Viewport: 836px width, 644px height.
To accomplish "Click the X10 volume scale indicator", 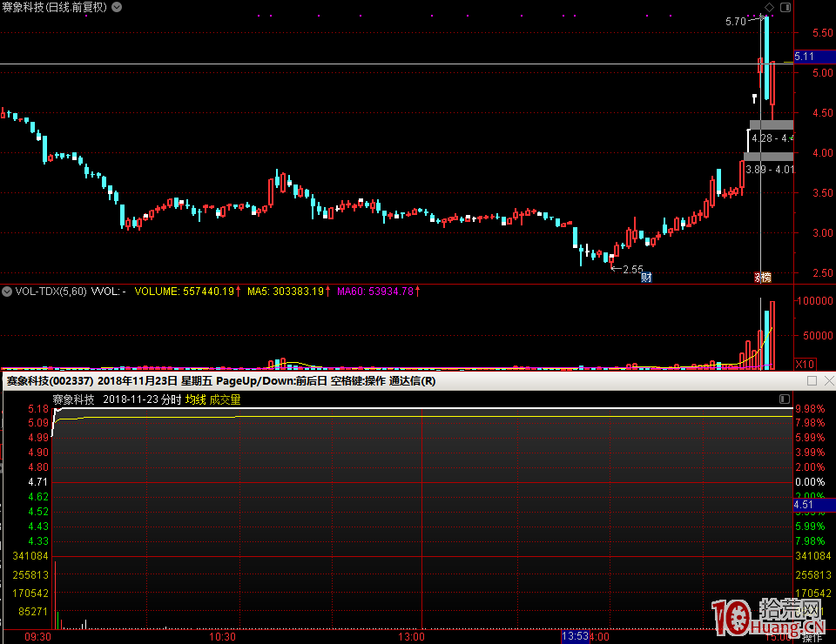I will pyautogui.click(x=806, y=363).
